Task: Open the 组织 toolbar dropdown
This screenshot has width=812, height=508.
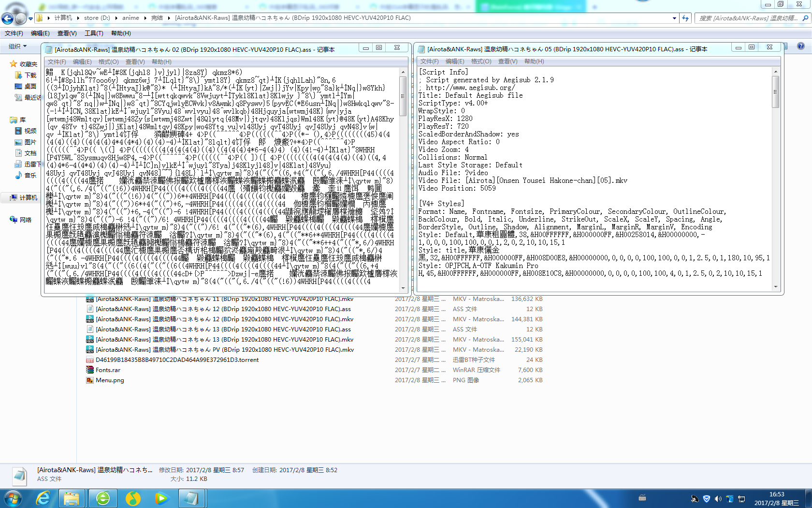Action: coord(18,46)
